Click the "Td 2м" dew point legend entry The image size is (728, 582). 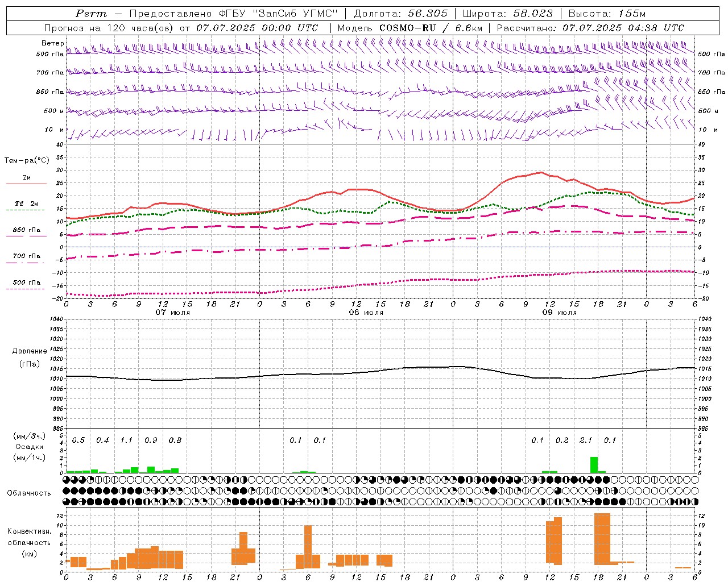click(x=26, y=203)
